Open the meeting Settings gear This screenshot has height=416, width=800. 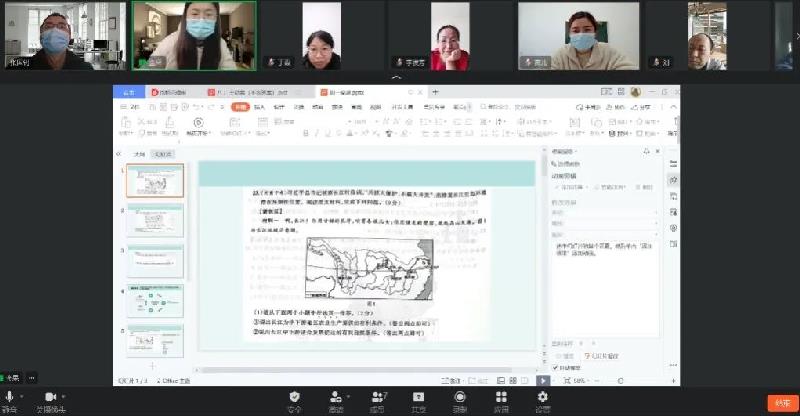coord(542,397)
